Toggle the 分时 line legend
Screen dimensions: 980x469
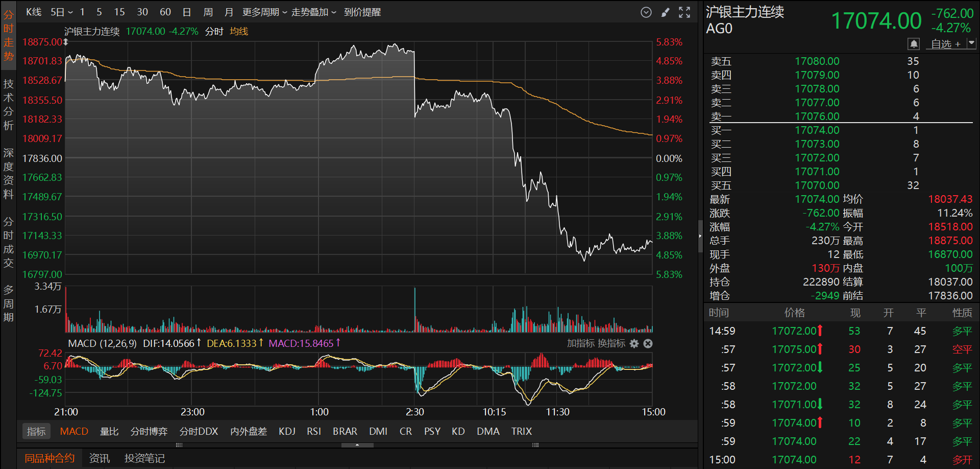[214, 32]
